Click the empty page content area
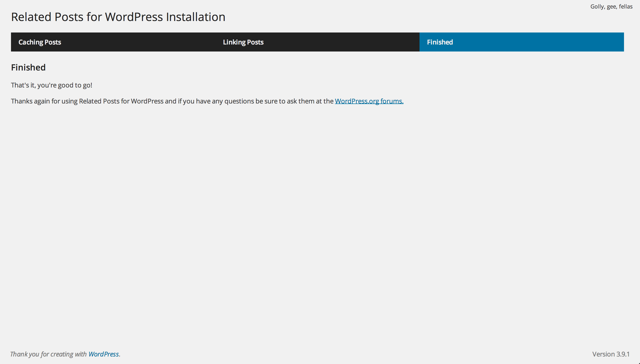The width and height of the screenshot is (640, 364). 320,212
